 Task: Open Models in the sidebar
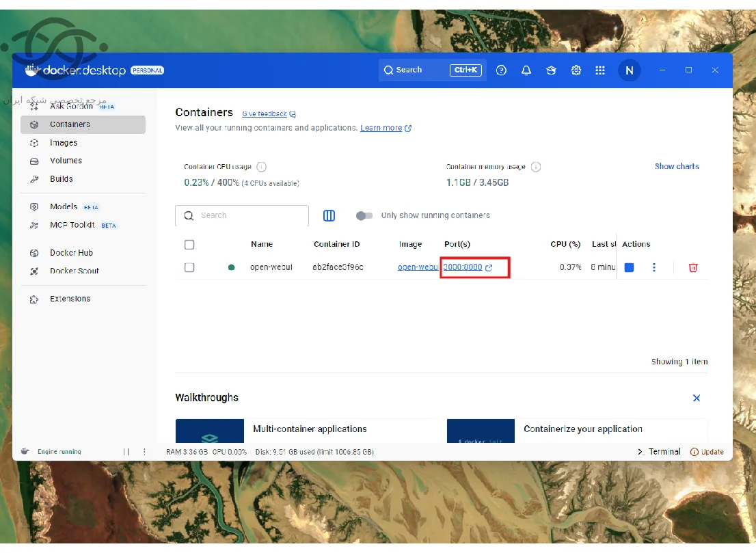[x=83, y=207]
